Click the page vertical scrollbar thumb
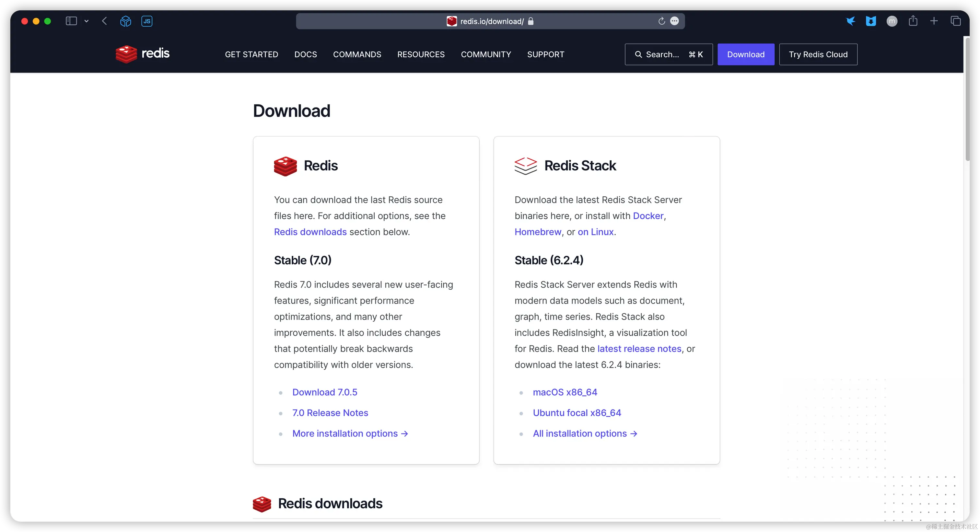980x532 pixels. pyautogui.click(x=967, y=99)
